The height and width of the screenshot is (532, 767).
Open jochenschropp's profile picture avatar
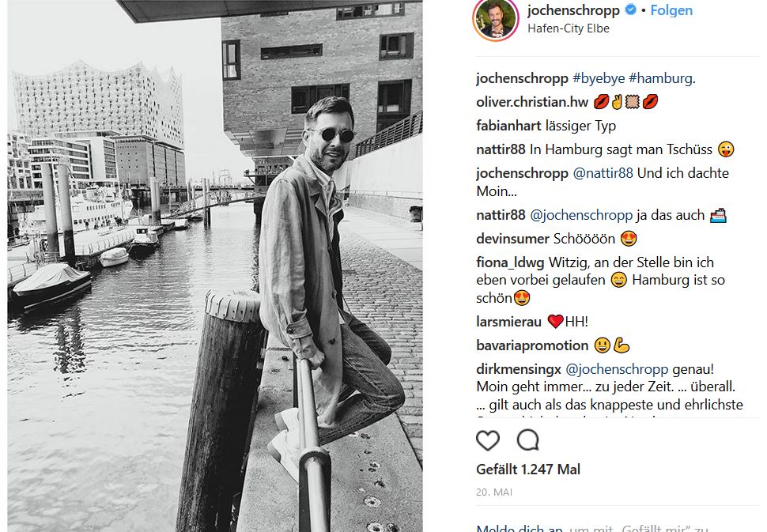496,19
